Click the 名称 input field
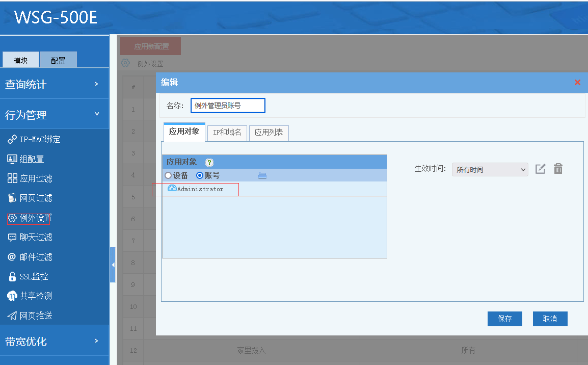Image resolution: width=588 pixels, height=365 pixels. [x=228, y=106]
